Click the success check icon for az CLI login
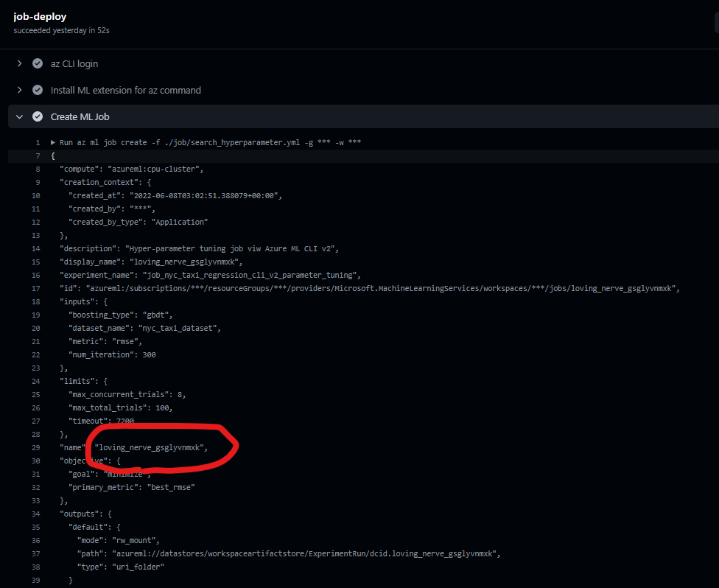 click(x=38, y=64)
